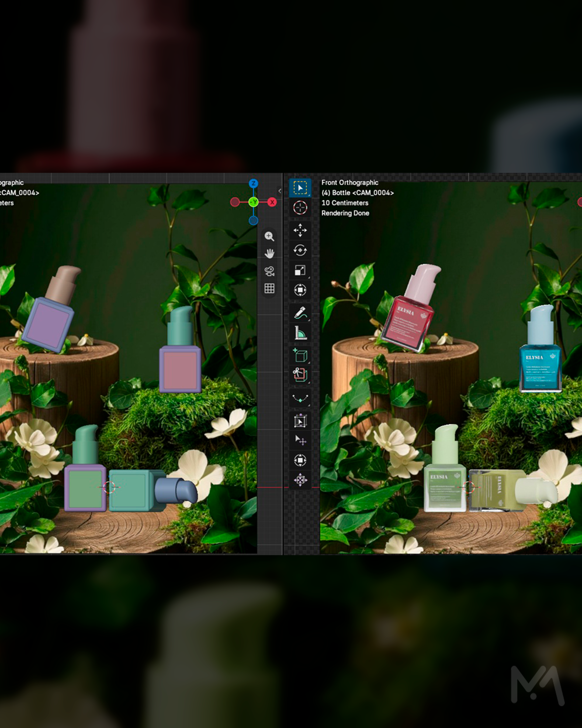Click the blue Z axis on the gizmo
Screen dimensions: 582x728
253,183
